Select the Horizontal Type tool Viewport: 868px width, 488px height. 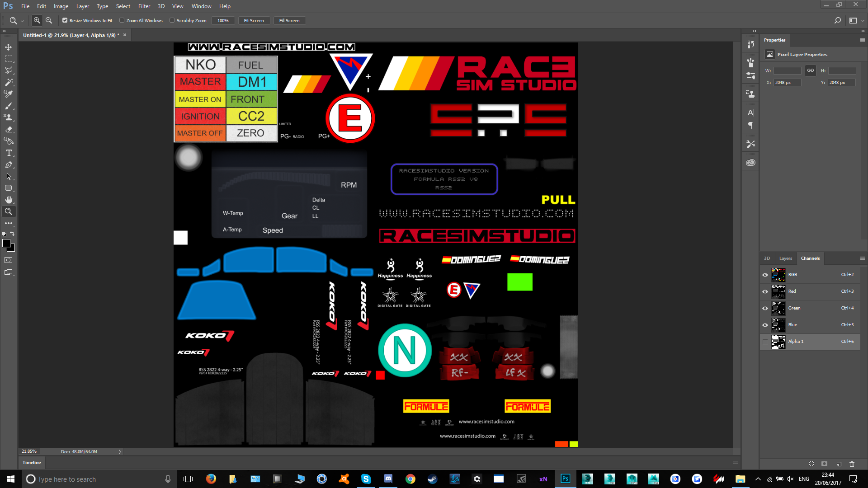(x=9, y=153)
